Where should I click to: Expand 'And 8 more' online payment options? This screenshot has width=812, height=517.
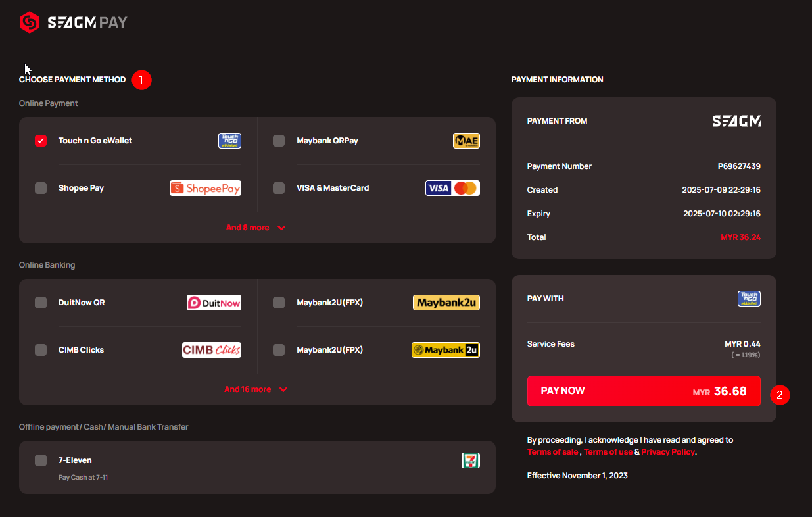256,228
